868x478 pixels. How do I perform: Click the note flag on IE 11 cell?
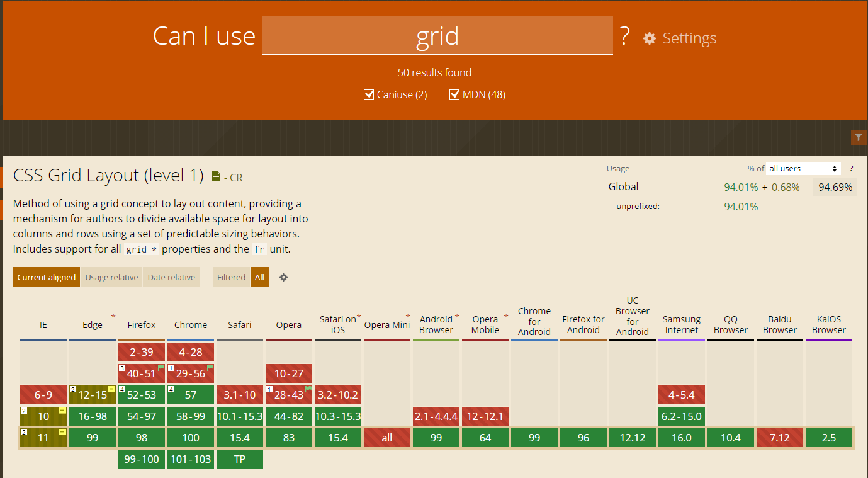(62, 432)
